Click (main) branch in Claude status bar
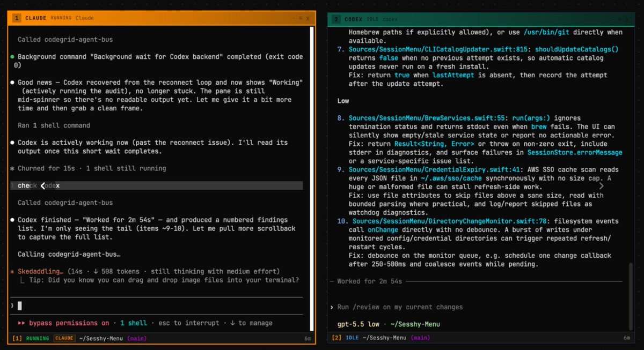This screenshot has height=350, width=644. [136, 338]
